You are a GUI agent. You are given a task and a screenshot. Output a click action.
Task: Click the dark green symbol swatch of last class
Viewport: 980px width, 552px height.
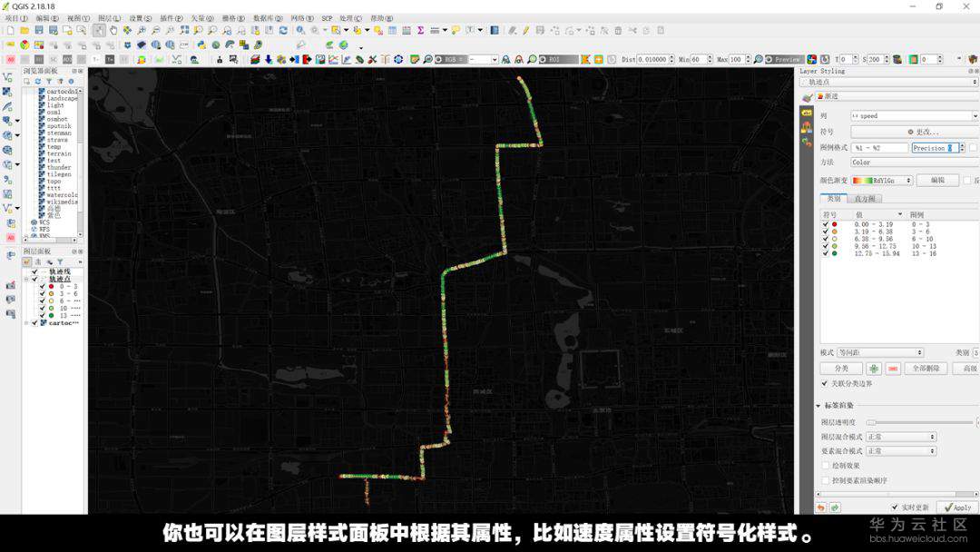click(x=835, y=254)
